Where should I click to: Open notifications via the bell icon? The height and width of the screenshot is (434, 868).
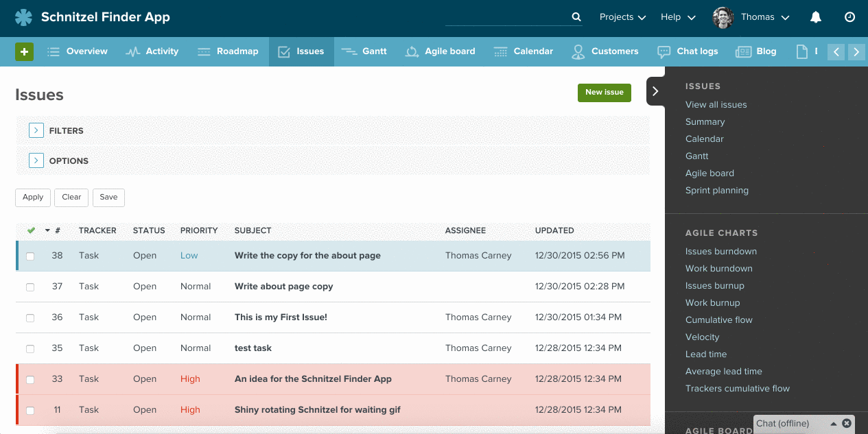point(815,17)
